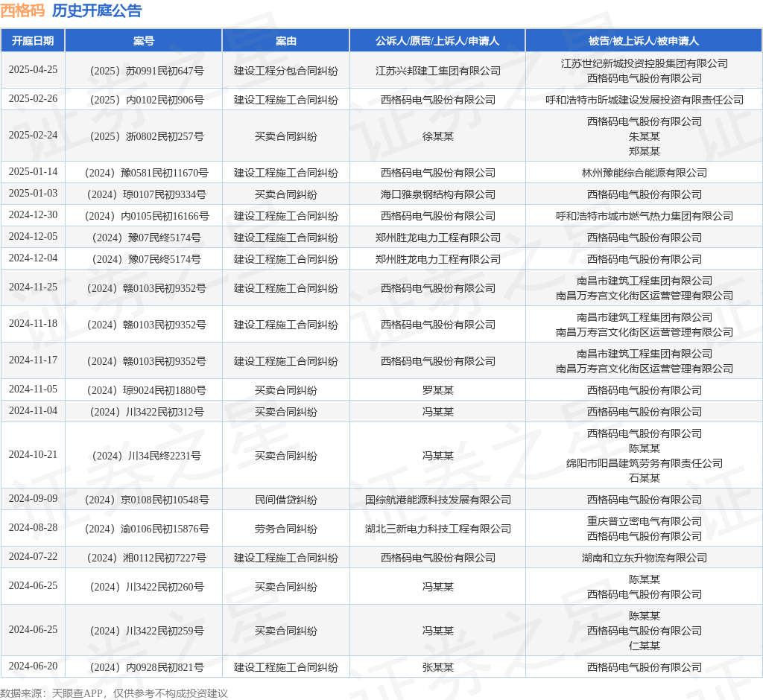This screenshot has width=763, height=700.
Task: Click 湖南和立东升物流有限公司 cell
Action: 645,558
